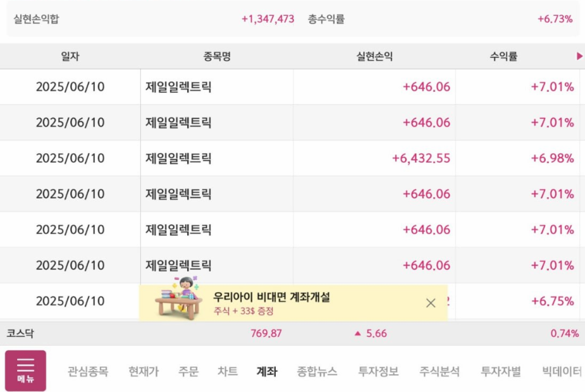Switch to the 관심종목 tab

tap(88, 372)
